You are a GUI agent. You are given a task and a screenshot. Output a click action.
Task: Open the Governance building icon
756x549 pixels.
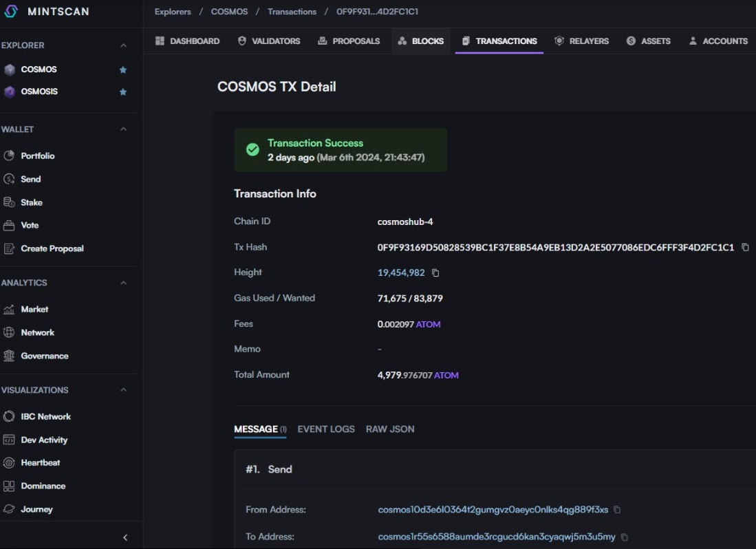pos(9,356)
